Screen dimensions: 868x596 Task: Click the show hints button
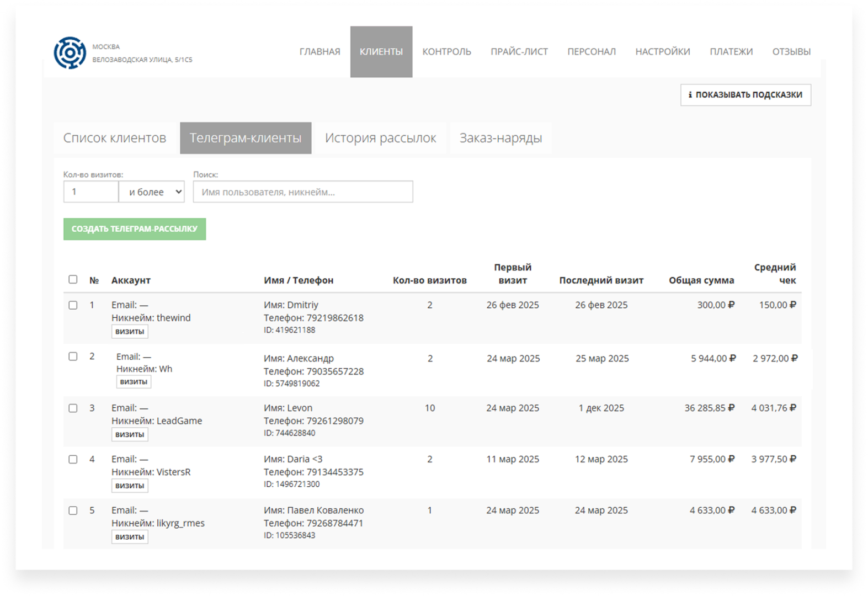click(745, 95)
